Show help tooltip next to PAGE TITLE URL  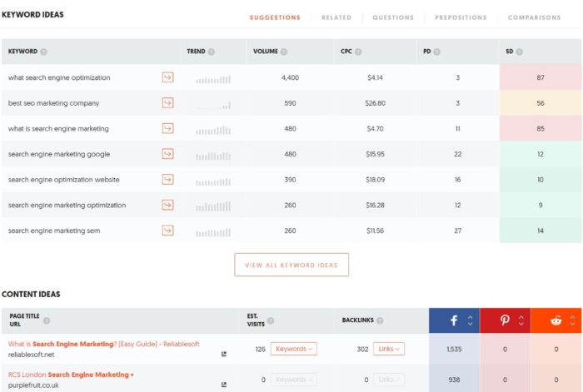(47, 320)
